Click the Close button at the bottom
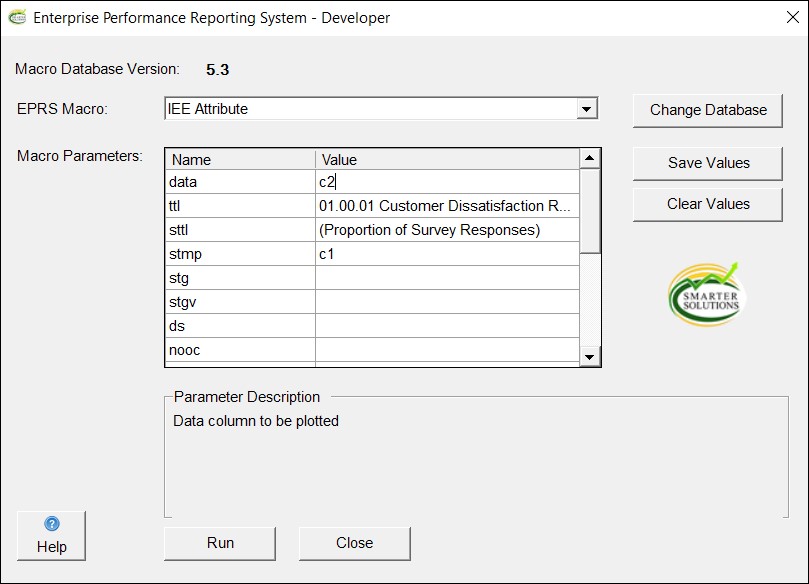Viewport: 809px width, 584px height. point(354,543)
